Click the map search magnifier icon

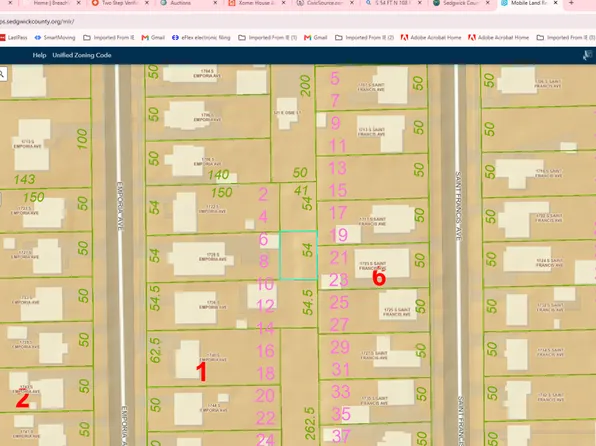(2, 74)
